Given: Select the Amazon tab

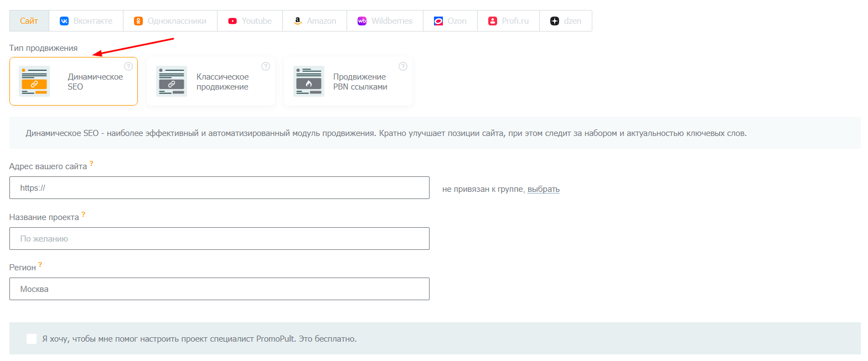Looking at the screenshot, I should [x=315, y=21].
